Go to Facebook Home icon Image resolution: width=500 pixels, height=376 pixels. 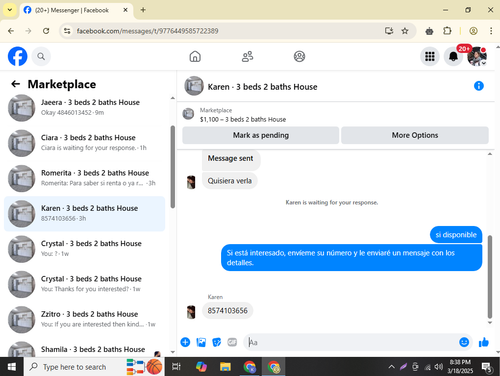click(195, 56)
